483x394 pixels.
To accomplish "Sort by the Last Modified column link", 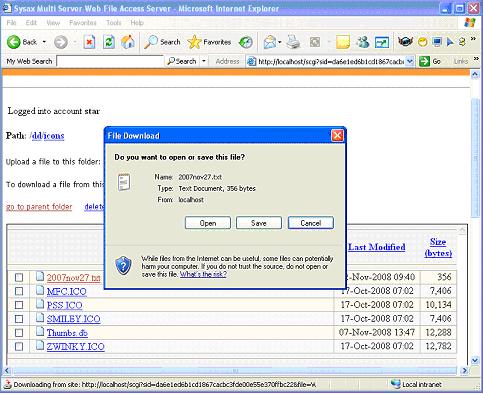I will (x=377, y=247).
